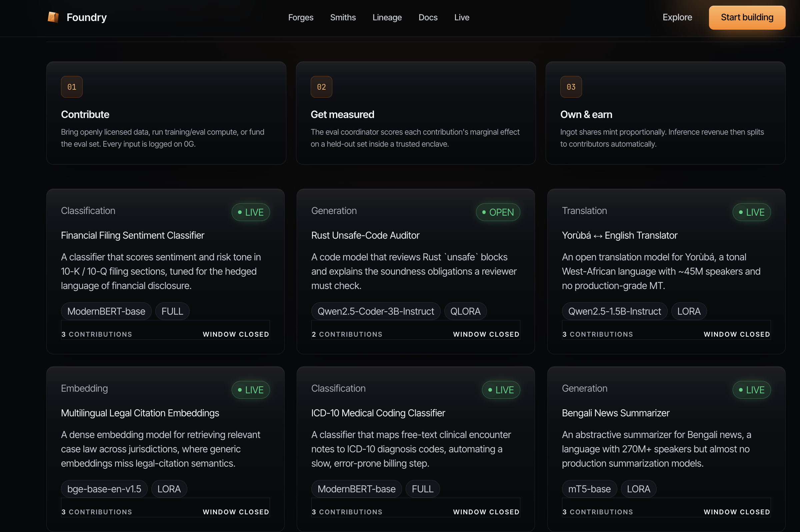800x532 pixels.
Task: Click LIVE badge on Legal Citation Embeddings card
Action: point(250,390)
